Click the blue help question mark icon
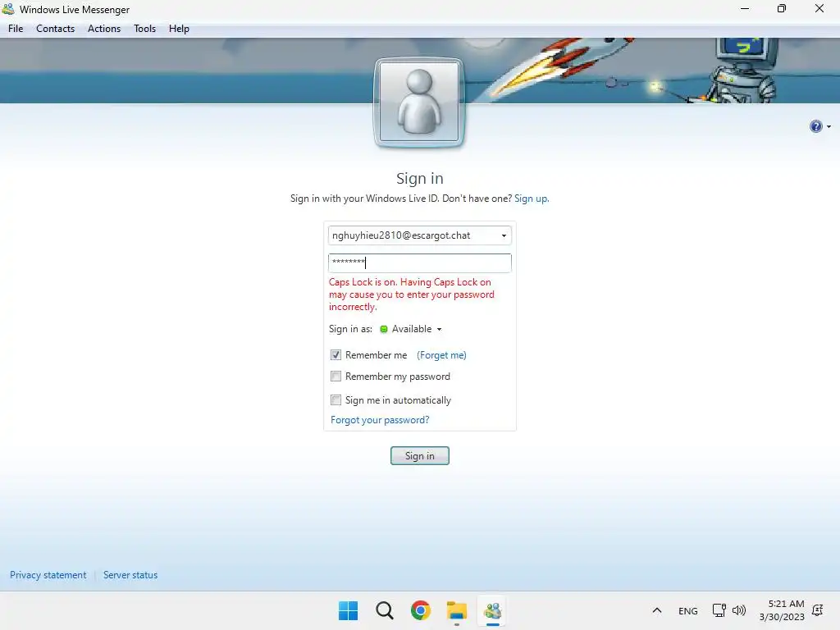Viewport: 840px width, 630px height. [x=815, y=126]
